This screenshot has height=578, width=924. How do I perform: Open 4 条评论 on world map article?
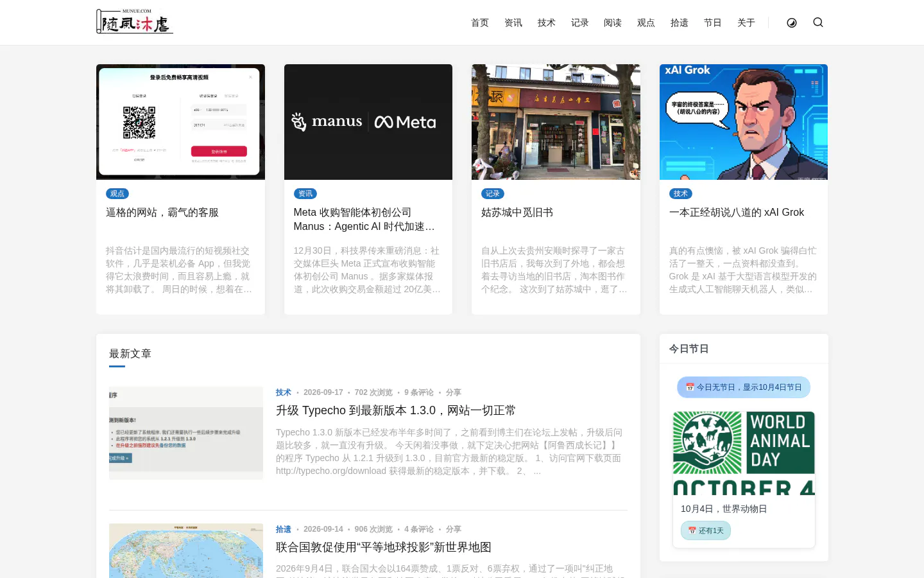click(419, 529)
